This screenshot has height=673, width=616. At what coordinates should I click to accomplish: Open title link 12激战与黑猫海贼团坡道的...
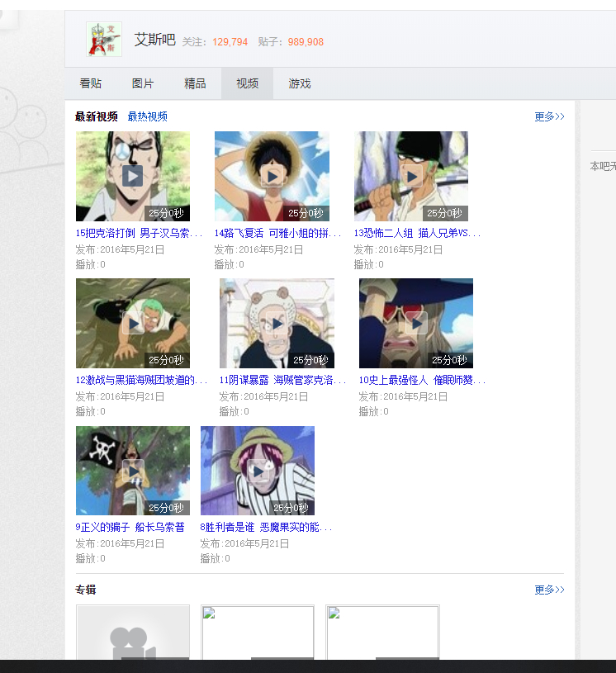pos(141,381)
